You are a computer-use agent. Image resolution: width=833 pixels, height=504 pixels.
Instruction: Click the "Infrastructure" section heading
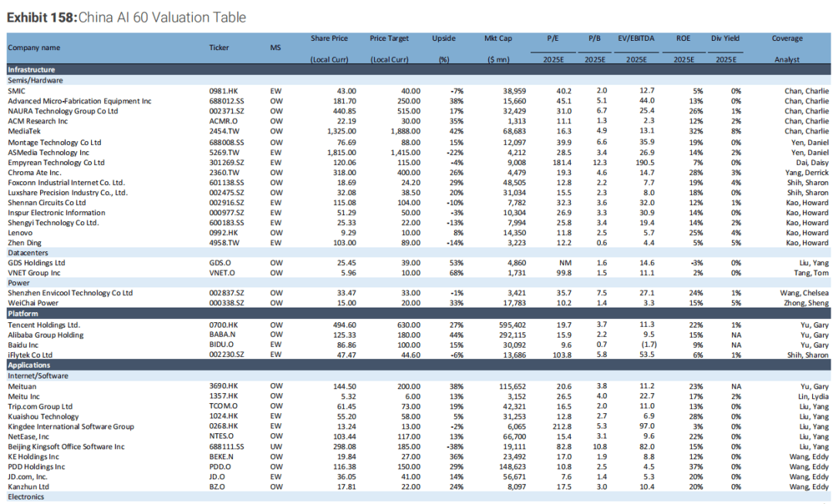(32, 69)
